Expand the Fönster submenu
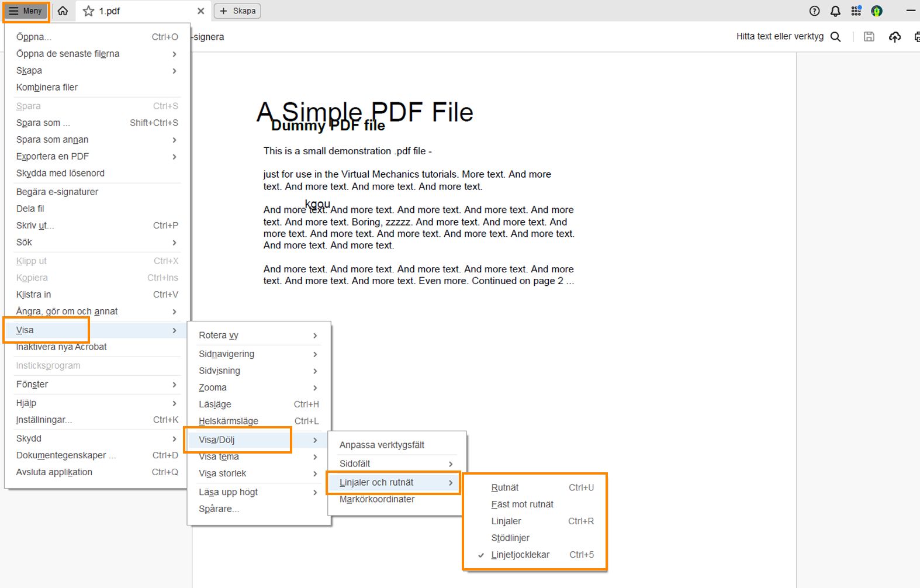Image resolution: width=920 pixels, height=588 pixels. pos(97,384)
